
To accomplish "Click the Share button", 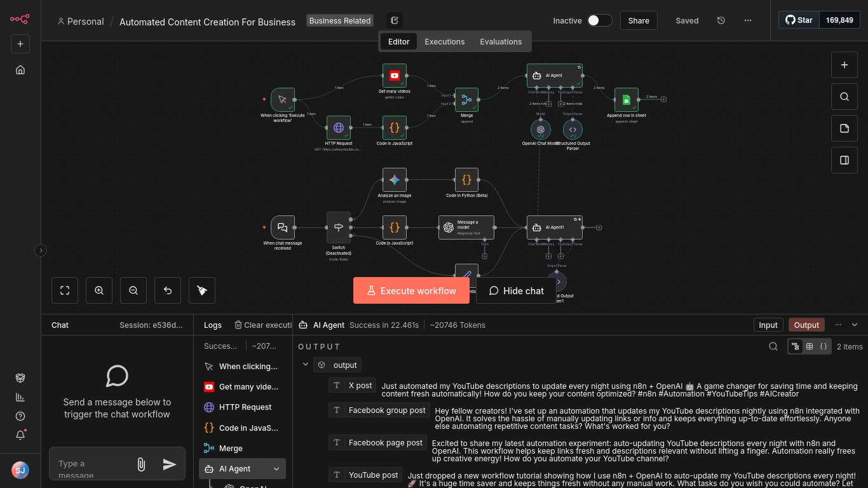I will coord(639,20).
